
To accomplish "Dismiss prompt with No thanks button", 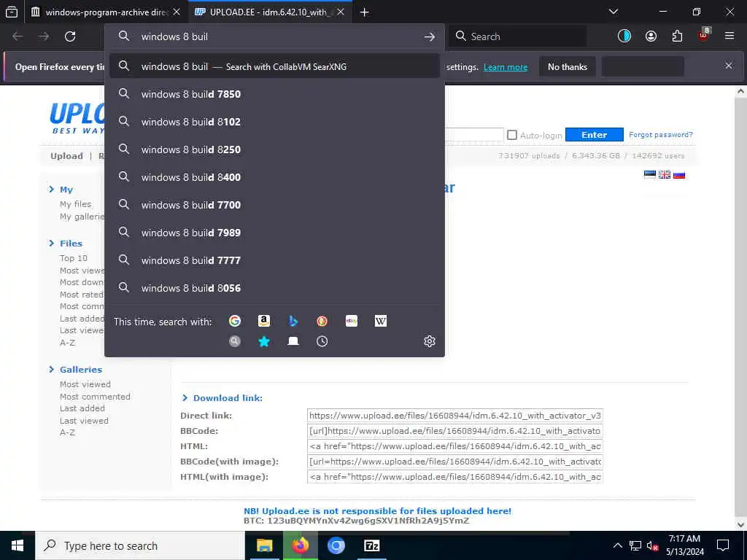I will pos(567,67).
